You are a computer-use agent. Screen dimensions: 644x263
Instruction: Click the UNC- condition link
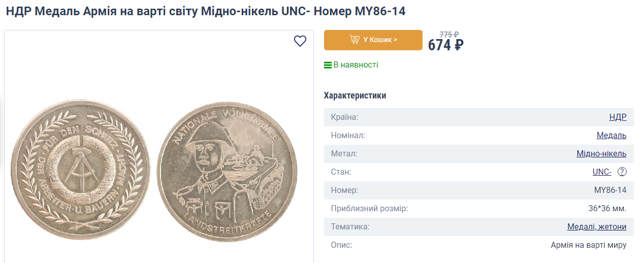pos(602,172)
